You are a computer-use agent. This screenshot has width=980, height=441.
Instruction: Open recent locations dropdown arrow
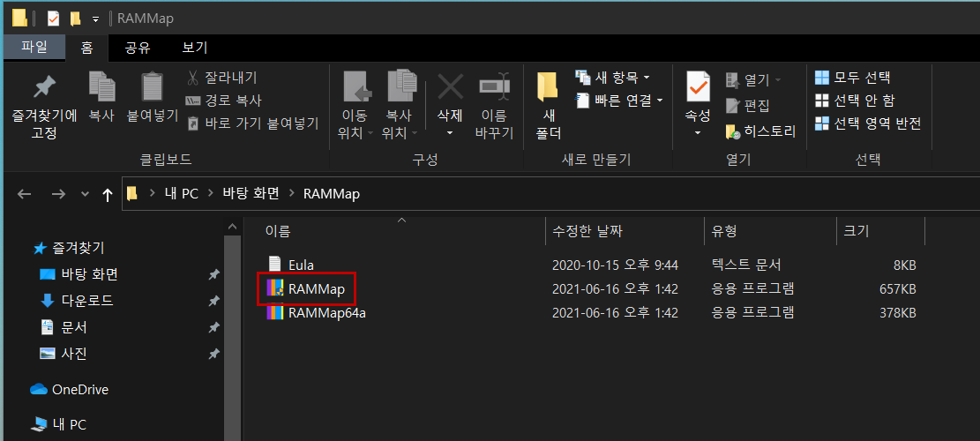click(x=86, y=194)
